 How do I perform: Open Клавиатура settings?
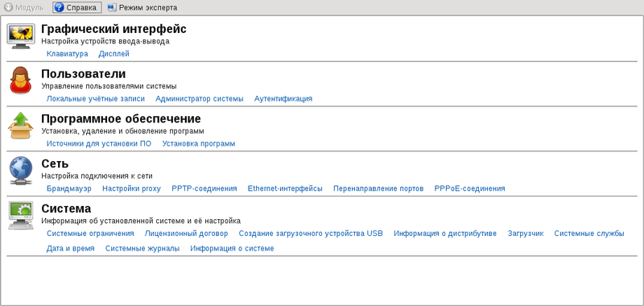[68, 54]
